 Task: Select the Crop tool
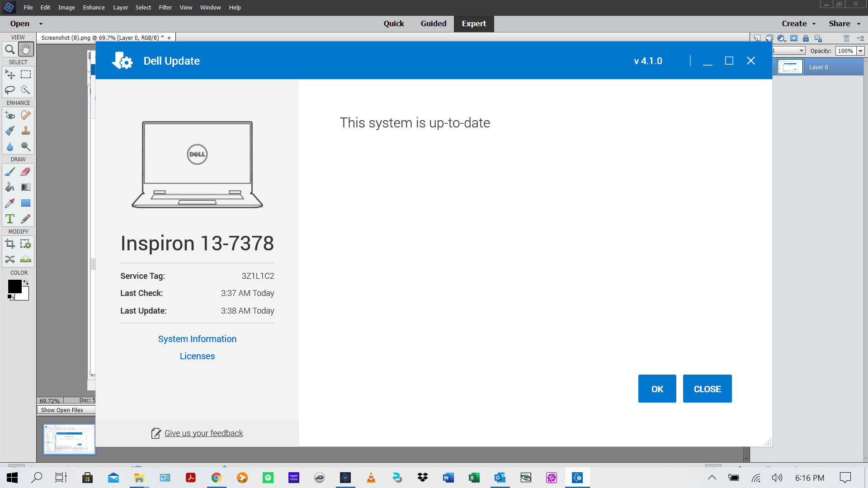[x=9, y=244]
